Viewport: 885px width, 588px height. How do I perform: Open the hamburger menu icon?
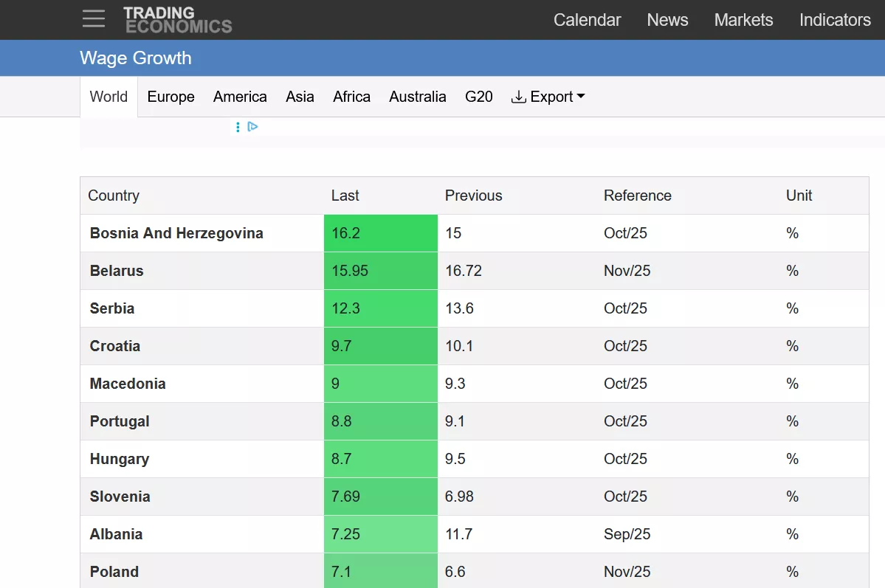pos(94,19)
